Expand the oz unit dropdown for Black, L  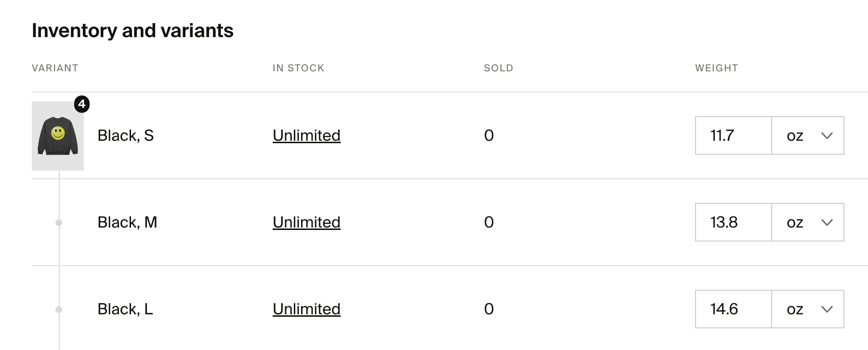coord(808,309)
